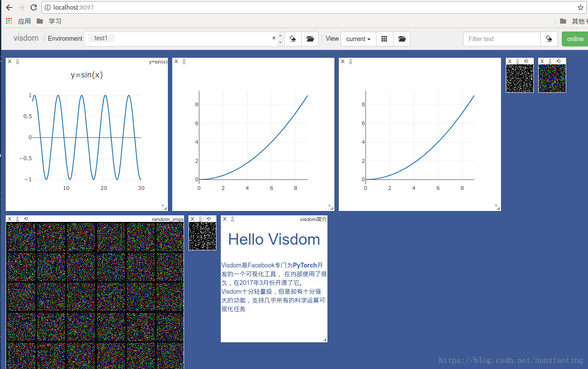Image resolution: width=588 pixels, height=369 pixels.
Task: Click the » edit link in the y=sin(x) pane
Action: click(163, 205)
